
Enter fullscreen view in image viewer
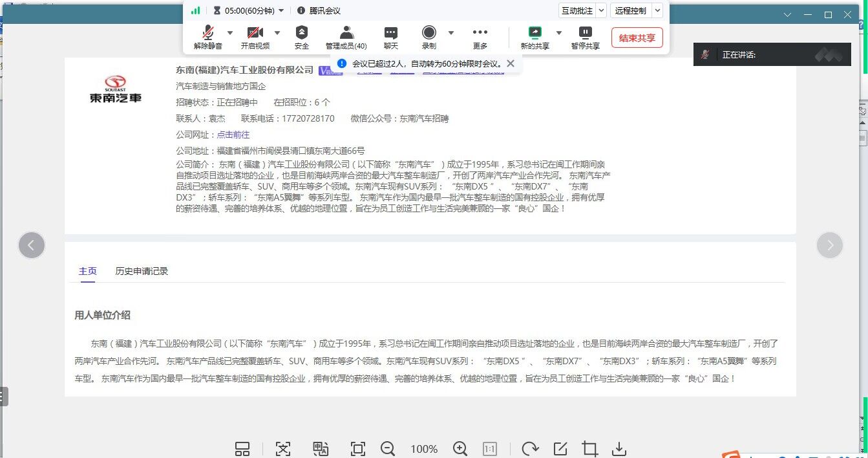tap(358, 449)
